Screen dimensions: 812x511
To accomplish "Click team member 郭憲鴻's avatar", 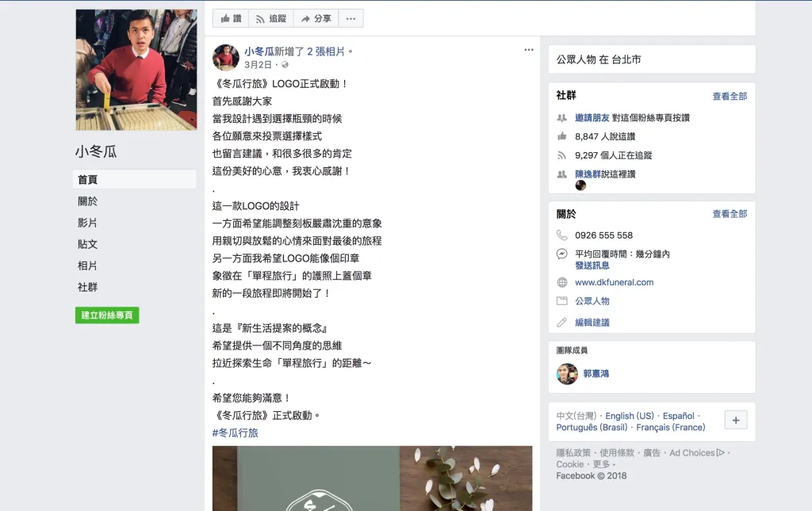I will coord(567,374).
